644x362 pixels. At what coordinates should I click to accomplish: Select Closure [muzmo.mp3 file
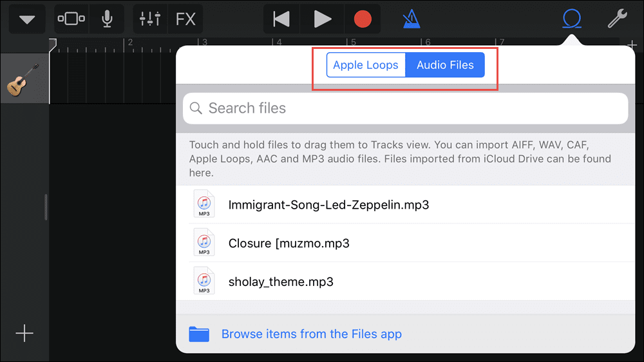[405, 243]
